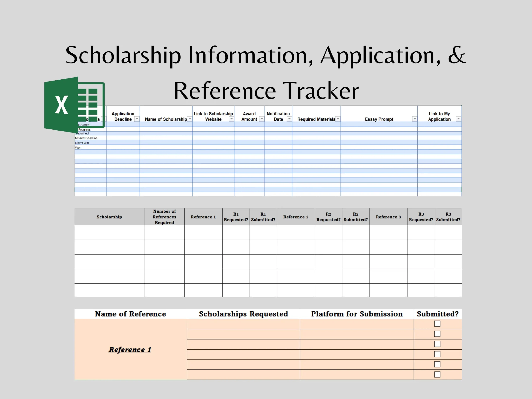This screenshot has height=399, width=532.
Task: Check the first Submitted? checkbox
Action: pos(437,324)
